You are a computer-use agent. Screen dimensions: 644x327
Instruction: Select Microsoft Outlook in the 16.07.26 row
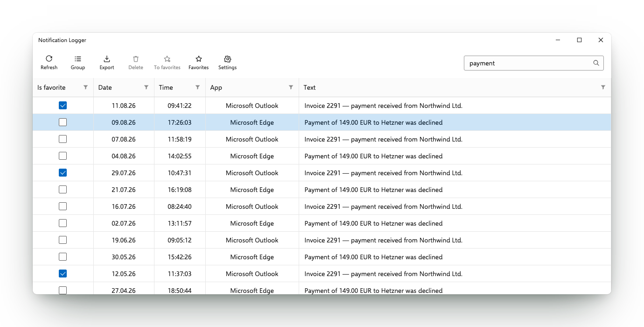252,206
